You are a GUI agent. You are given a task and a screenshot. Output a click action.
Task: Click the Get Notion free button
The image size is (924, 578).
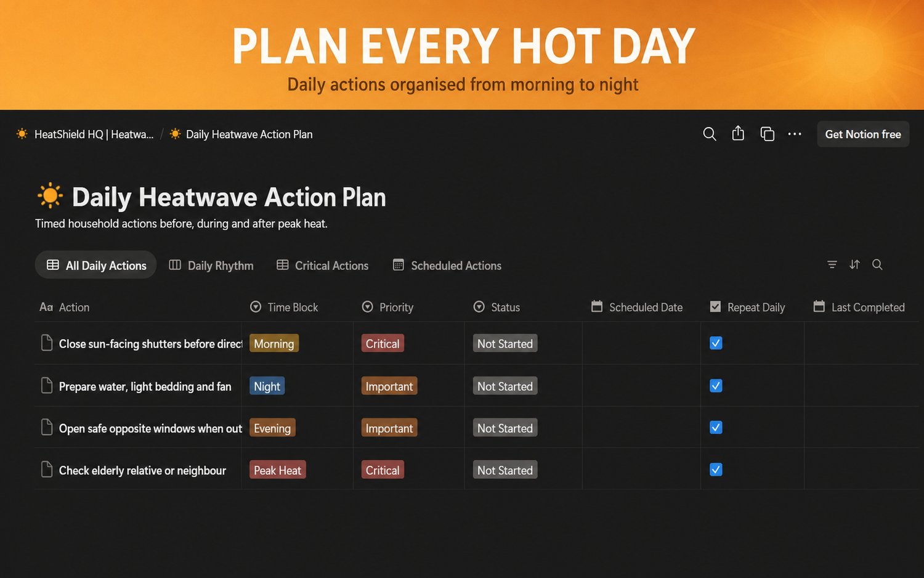[x=863, y=134]
